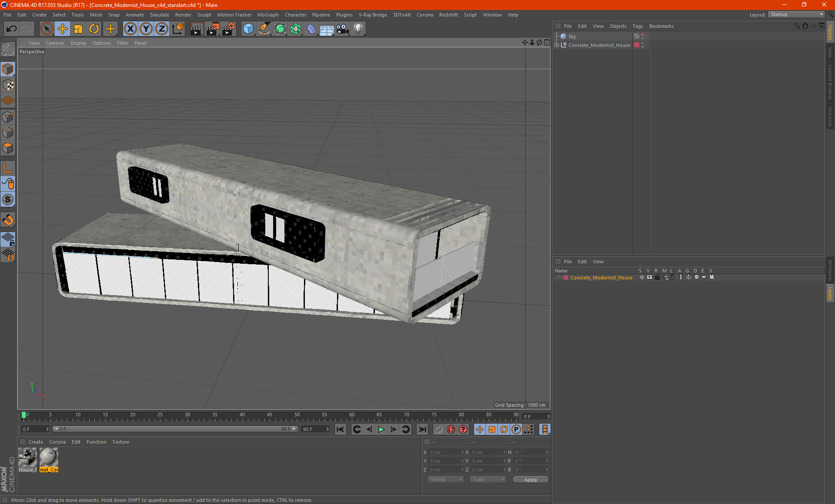The image size is (835, 504).
Task: Open the Spline Pen tool
Action: (x=264, y=29)
